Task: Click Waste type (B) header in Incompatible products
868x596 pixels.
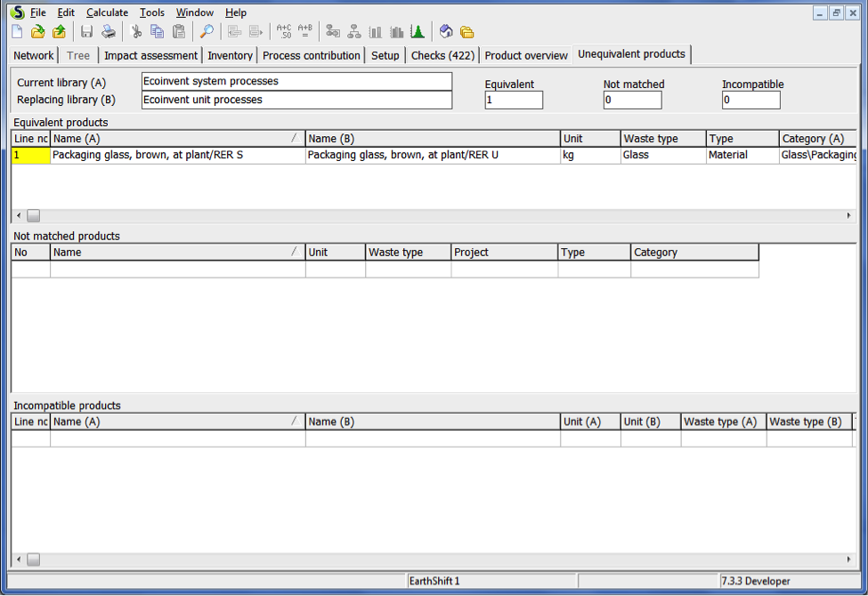Action: click(809, 422)
